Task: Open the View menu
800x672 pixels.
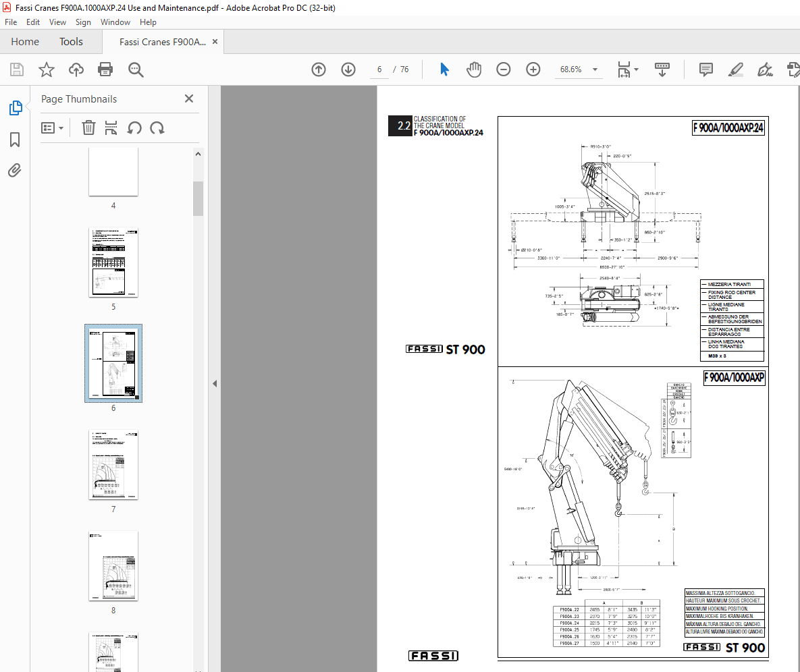Action: click(57, 22)
